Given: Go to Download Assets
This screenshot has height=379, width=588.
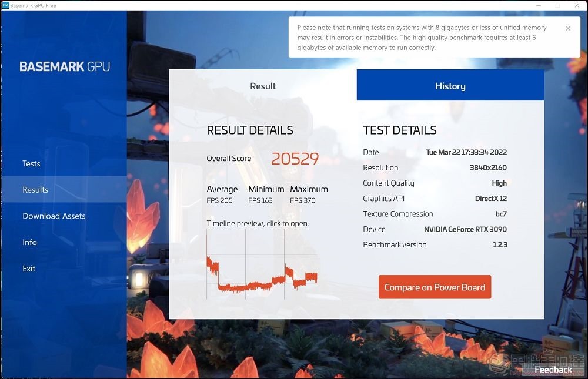Looking at the screenshot, I should click(54, 216).
